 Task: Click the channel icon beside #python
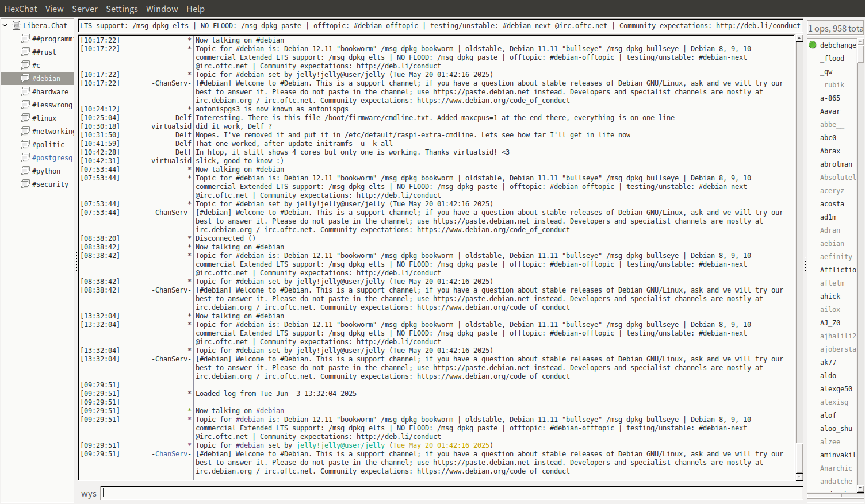coord(25,171)
